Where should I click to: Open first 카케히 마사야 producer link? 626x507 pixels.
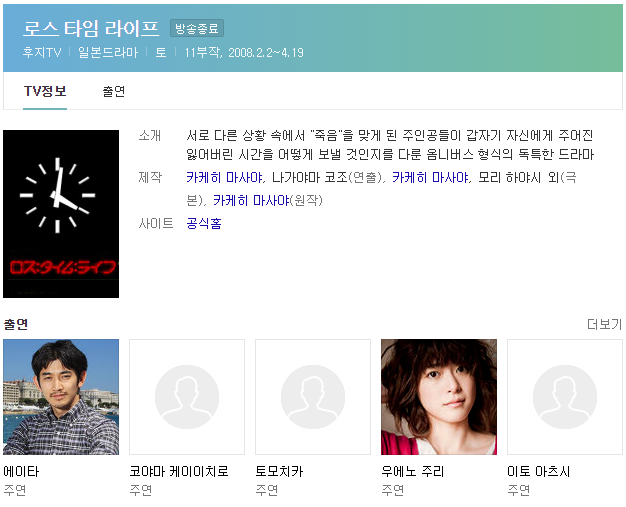(224, 177)
